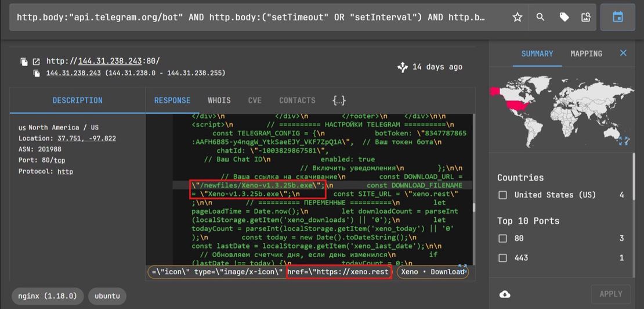Click the "Countries" heading
The height and width of the screenshot is (309, 644).
pos(520,178)
